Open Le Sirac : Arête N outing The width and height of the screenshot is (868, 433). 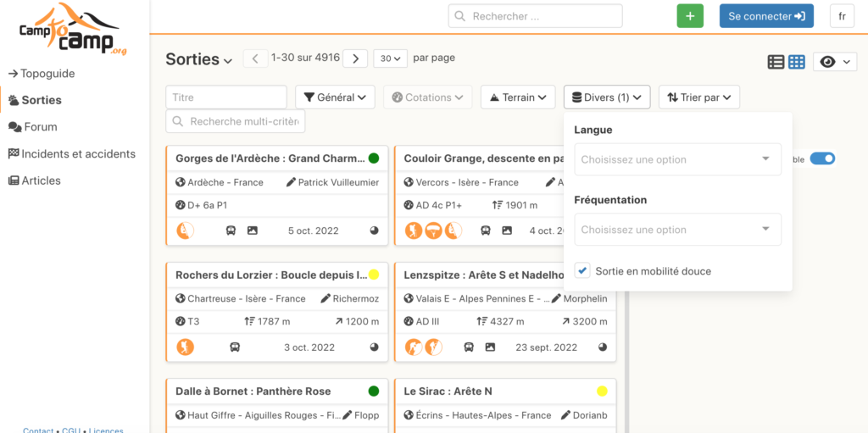point(448,391)
